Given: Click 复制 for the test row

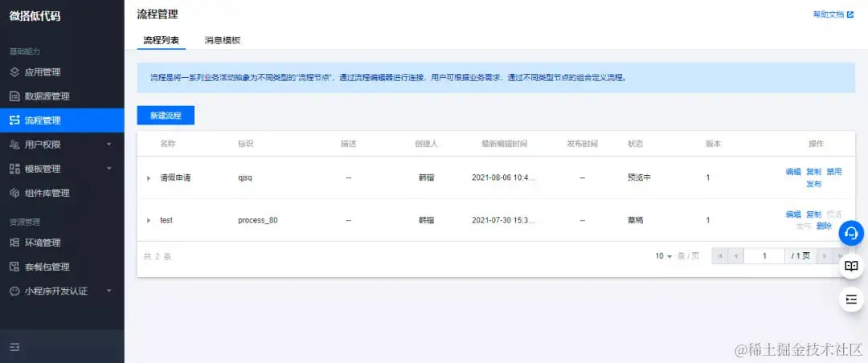Looking at the screenshot, I should [813, 214].
